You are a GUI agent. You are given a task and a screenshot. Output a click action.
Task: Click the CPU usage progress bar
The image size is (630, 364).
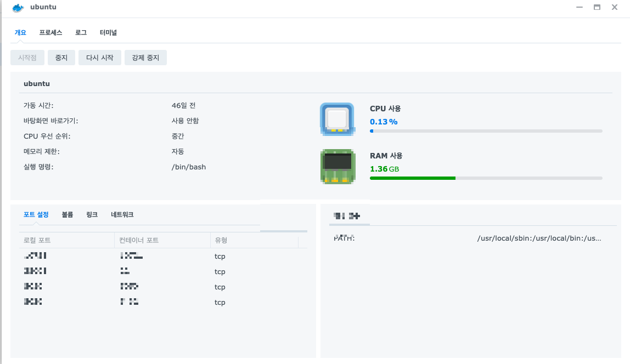pyautogui.click(x=486, y=131)
